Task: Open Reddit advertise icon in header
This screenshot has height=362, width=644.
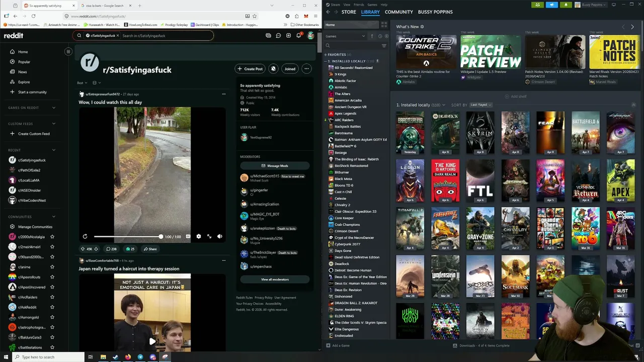Action: (268, 36)
